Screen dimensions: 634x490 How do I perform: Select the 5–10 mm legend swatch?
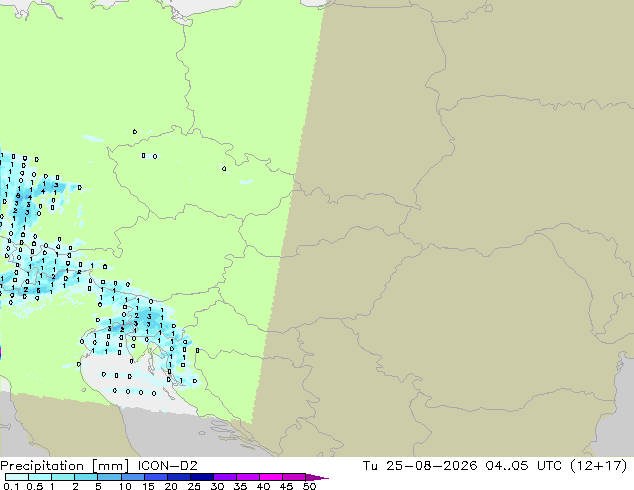109,477
